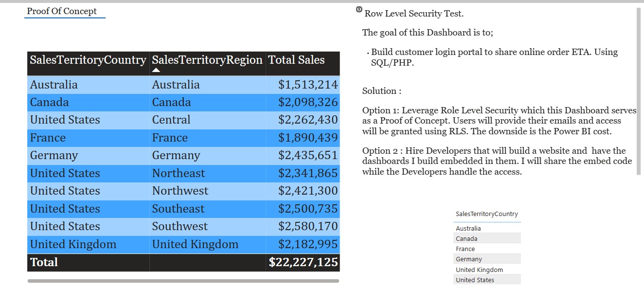
Task: Click the $2,580,170 Southwest sales value
Action: coord(308,226)
